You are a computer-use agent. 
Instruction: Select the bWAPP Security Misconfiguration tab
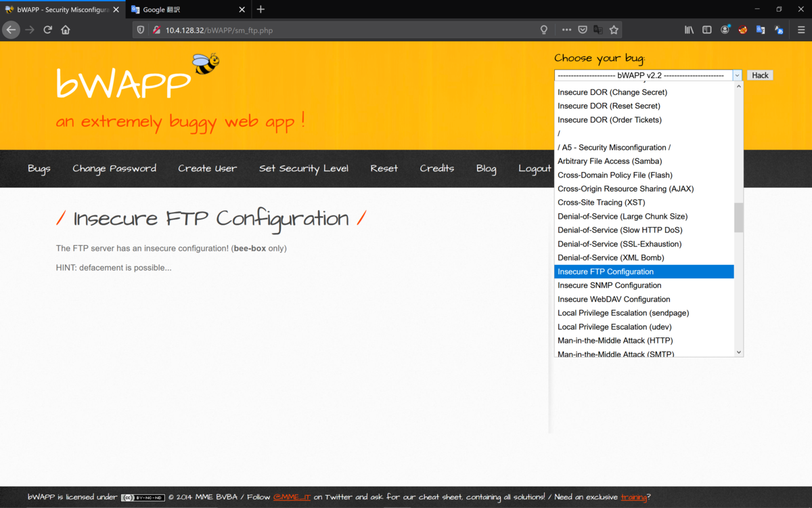click(62, 9)
